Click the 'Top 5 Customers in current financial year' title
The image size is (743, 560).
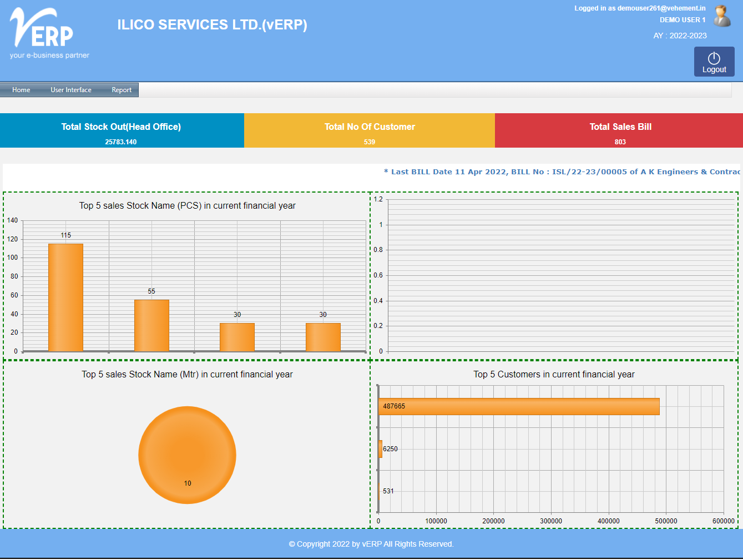coord(554,375)
